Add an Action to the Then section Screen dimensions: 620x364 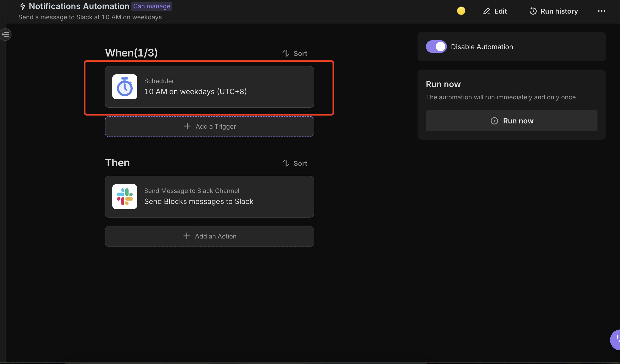[209, 236]
